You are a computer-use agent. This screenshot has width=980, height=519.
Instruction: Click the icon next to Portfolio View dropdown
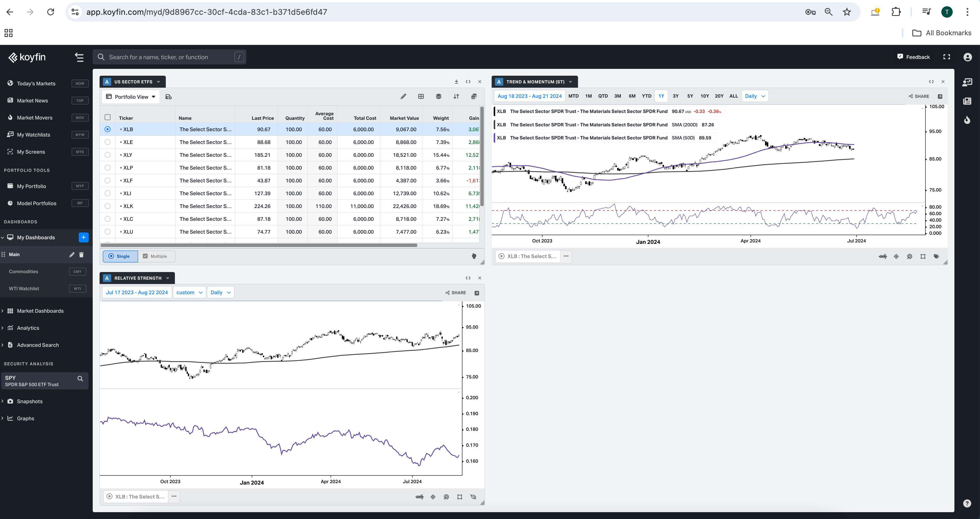click(169, 97)
